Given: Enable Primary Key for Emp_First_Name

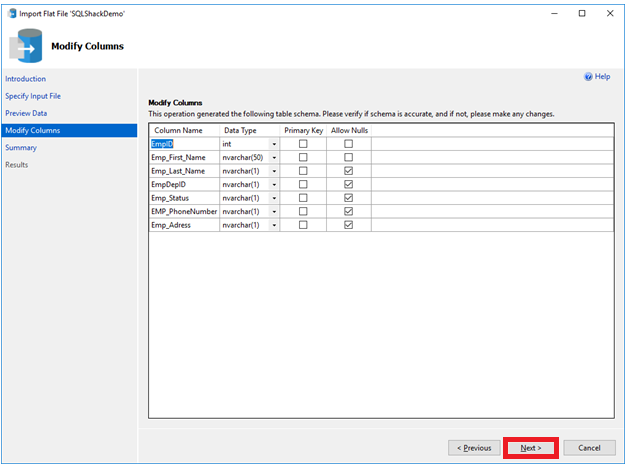Looking at the screenshot, I should [303, 157].
